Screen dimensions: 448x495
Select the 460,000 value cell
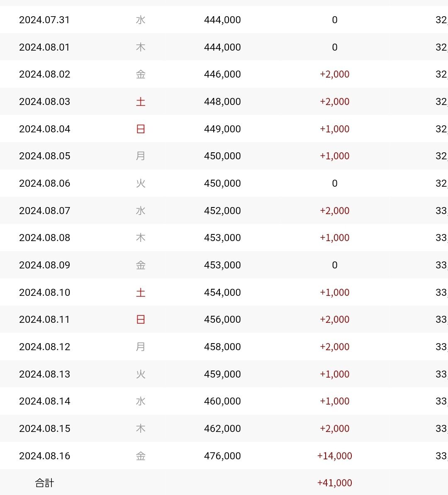(222, 401)
